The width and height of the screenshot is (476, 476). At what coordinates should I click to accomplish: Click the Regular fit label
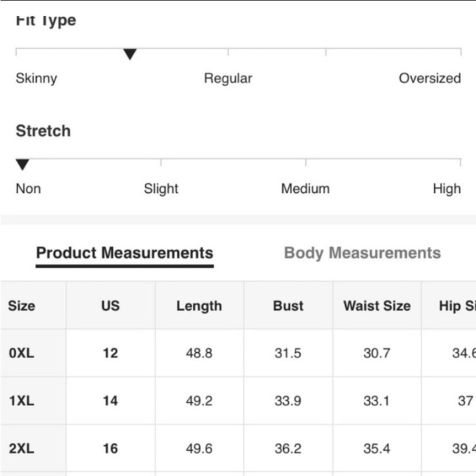tap(228, 79)
